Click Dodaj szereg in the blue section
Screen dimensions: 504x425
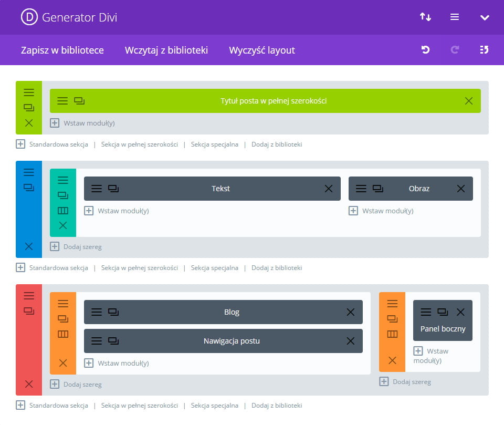coord(76,246)
